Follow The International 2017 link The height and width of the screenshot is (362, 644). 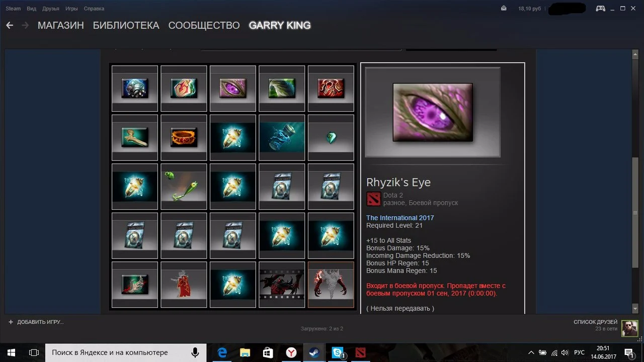(400, 218)
